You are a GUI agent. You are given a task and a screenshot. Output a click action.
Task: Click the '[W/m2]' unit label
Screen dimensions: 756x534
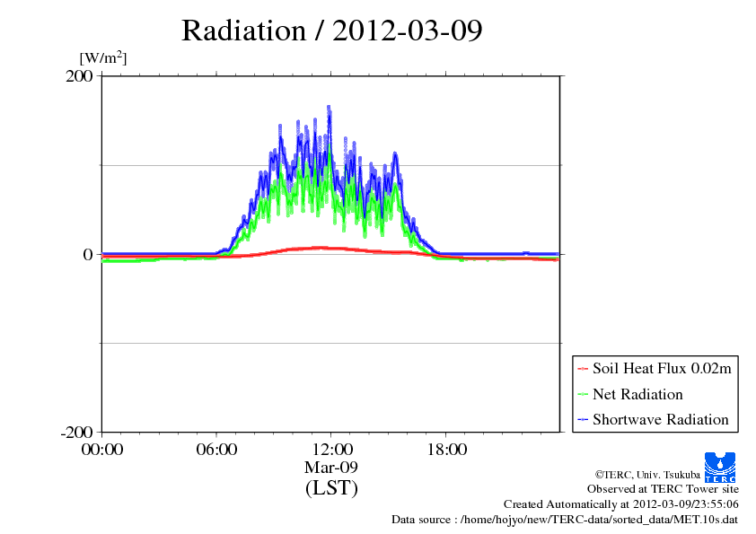[x=103, y=57]
